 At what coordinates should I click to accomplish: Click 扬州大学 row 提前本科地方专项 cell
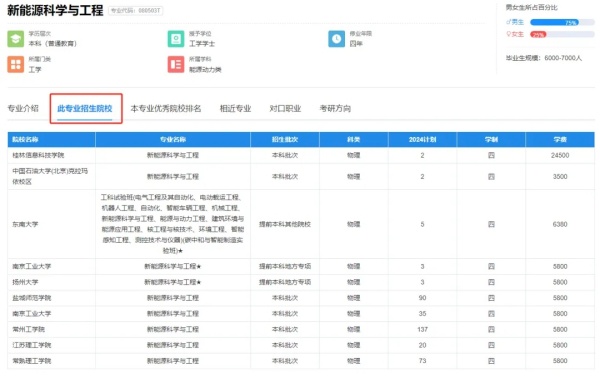[285, 282]
